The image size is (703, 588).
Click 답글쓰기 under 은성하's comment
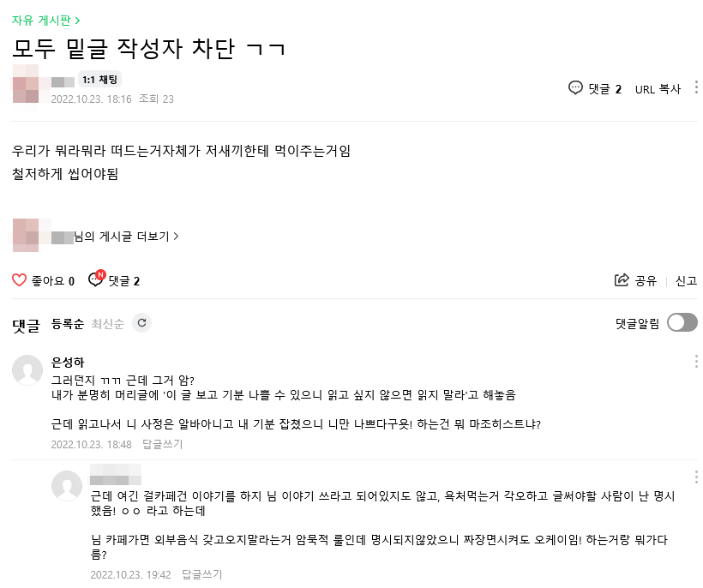[162, 444]
